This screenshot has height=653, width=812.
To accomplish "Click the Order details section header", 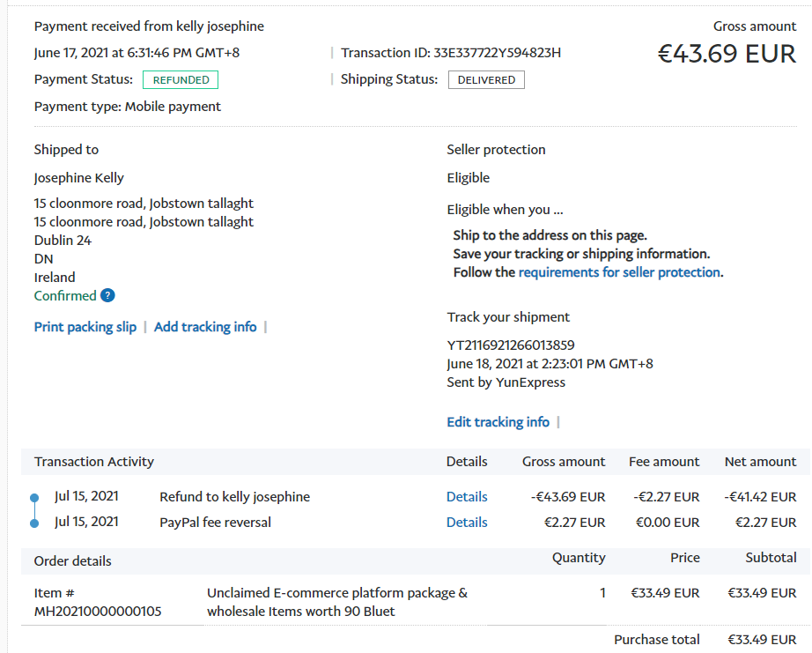I will pyautogui.click(x=73, y=561).
